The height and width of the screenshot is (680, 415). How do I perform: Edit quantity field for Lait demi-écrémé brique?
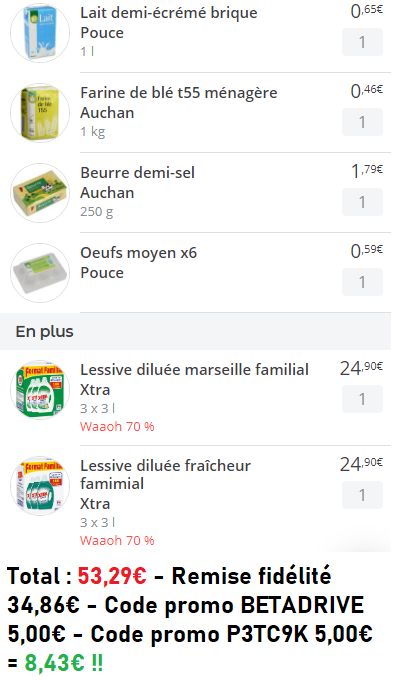point(362,42)
